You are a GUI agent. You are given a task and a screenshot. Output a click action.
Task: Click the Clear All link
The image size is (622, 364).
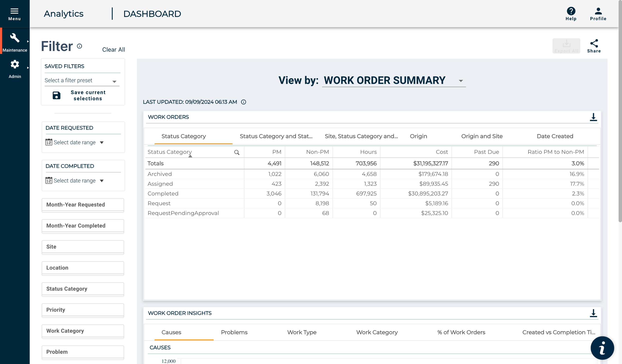point(113,50)
